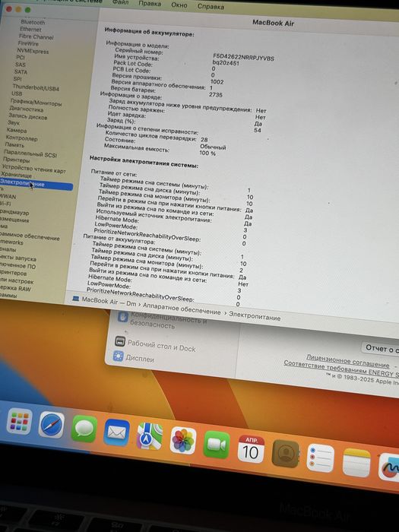This screenshot has width=399, height=532.
Task: Select Запись дисков in the sidebar
Action: click(x=28, y=116)
